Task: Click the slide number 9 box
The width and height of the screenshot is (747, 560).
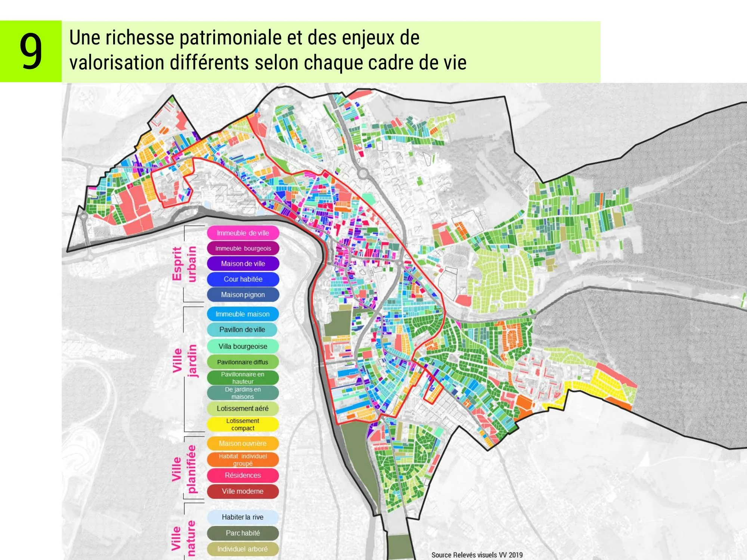Action: pyautogui.click(x=31, y=51)
